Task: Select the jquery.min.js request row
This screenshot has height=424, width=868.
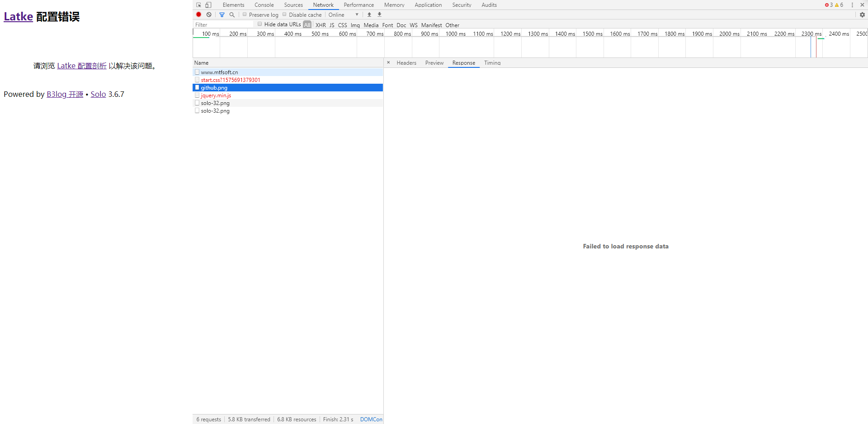Action: click(x=216, y=95)
